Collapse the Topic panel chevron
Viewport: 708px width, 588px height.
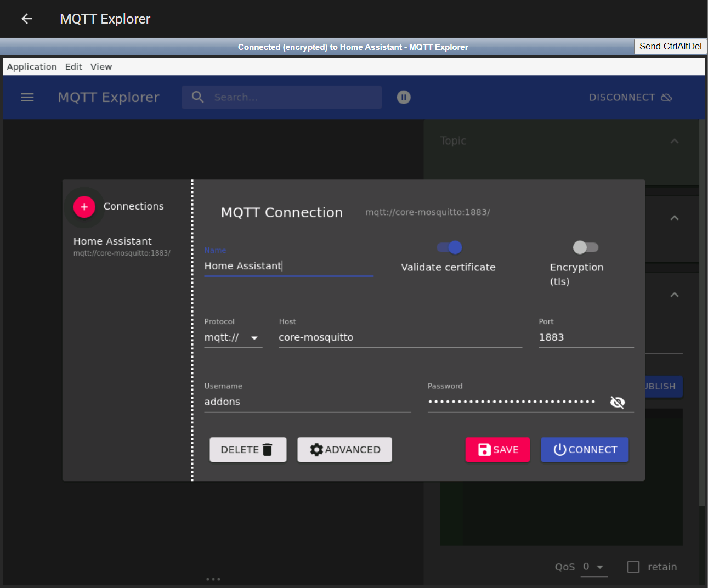(x=675, y=141)
